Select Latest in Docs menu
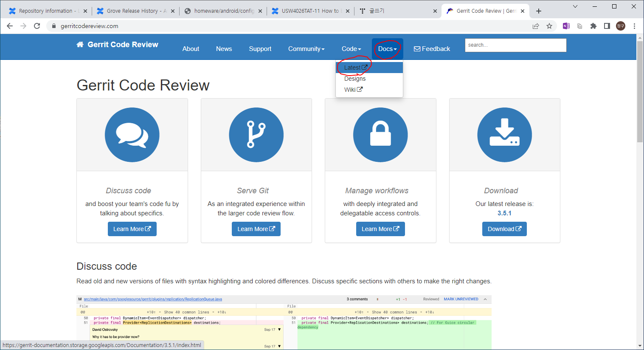644x350 pixels. click(x=369, y=68)
